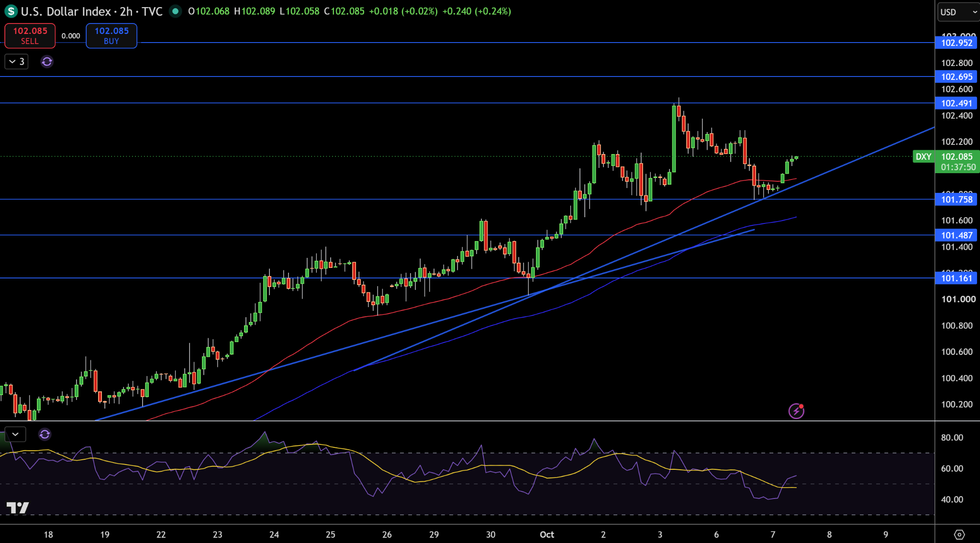The width and height of the screenshot is (980, 543).
Task: Click the U.S. Dollar Index title text
Action: point(66,11)
